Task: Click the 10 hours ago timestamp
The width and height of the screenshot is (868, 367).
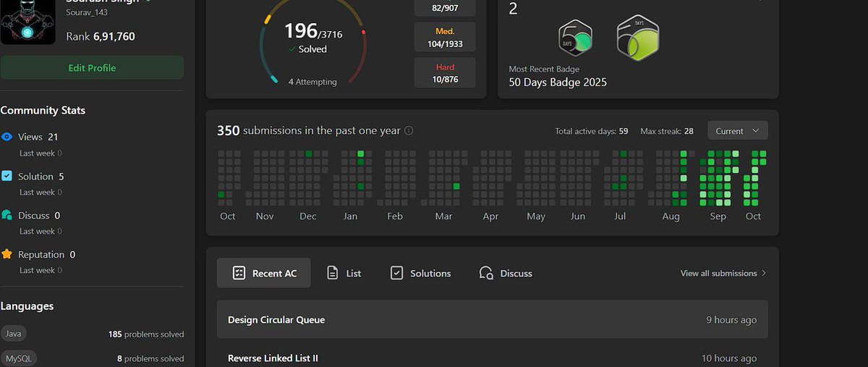Action: point(729,358)
